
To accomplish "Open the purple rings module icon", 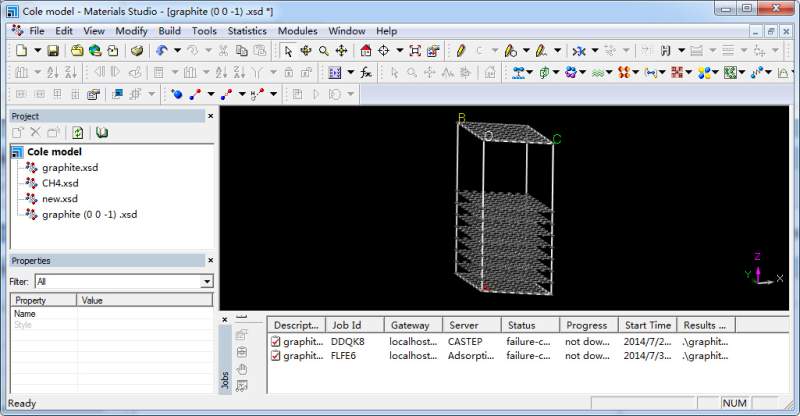I will [571, 72].
